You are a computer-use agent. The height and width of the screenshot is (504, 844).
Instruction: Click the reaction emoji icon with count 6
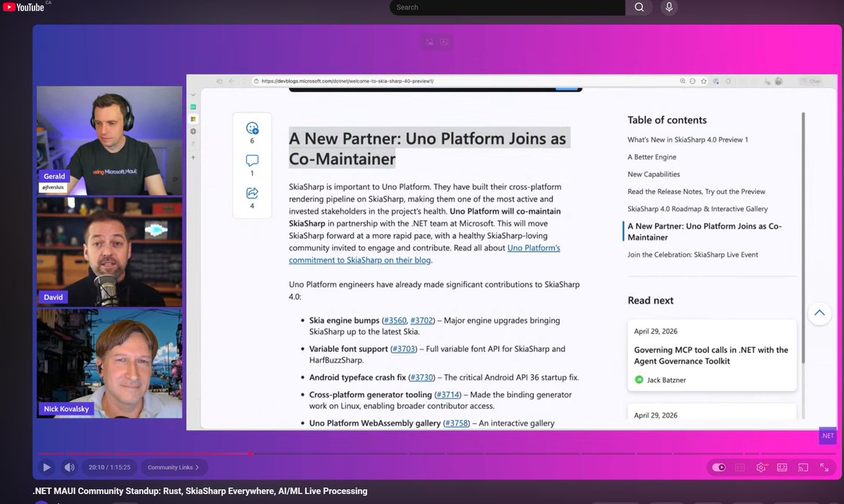(x=252, y=128)
